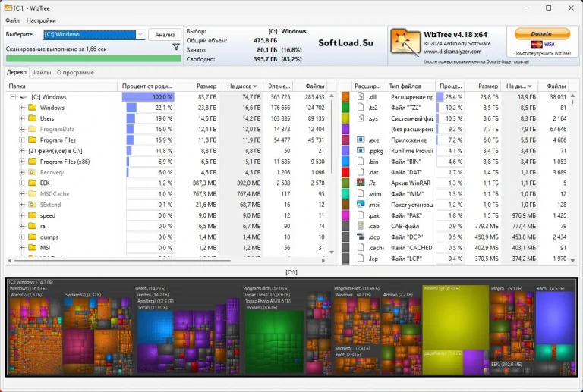
Task: Sort by the Папка column header
Action: click(x=61, y=86)
